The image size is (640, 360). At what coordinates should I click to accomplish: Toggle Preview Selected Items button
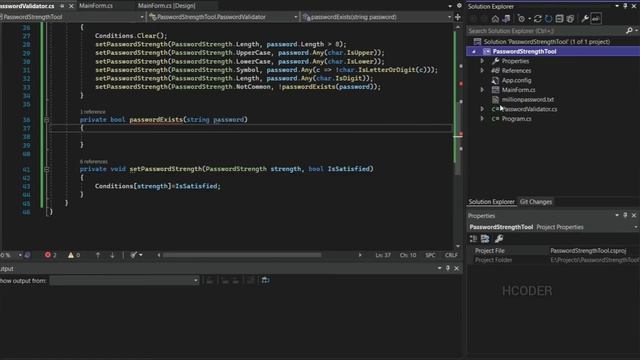[x=596, y=19]
